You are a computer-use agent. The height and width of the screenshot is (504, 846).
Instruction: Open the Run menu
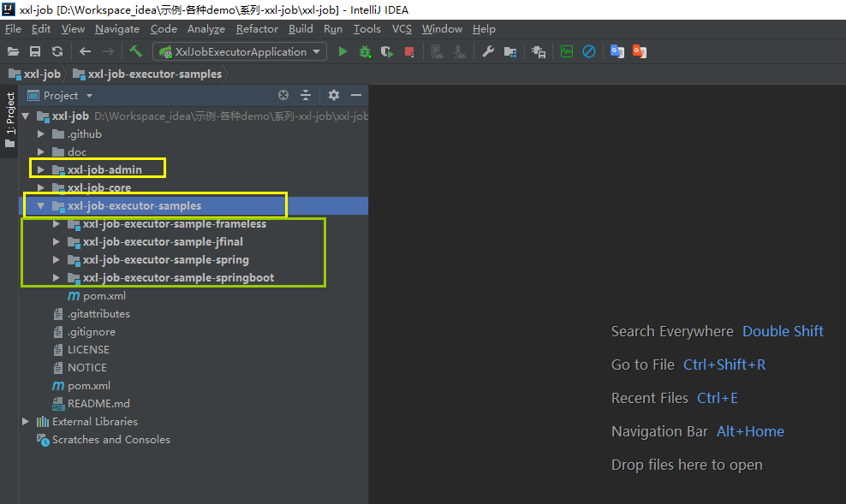[333, 29]
